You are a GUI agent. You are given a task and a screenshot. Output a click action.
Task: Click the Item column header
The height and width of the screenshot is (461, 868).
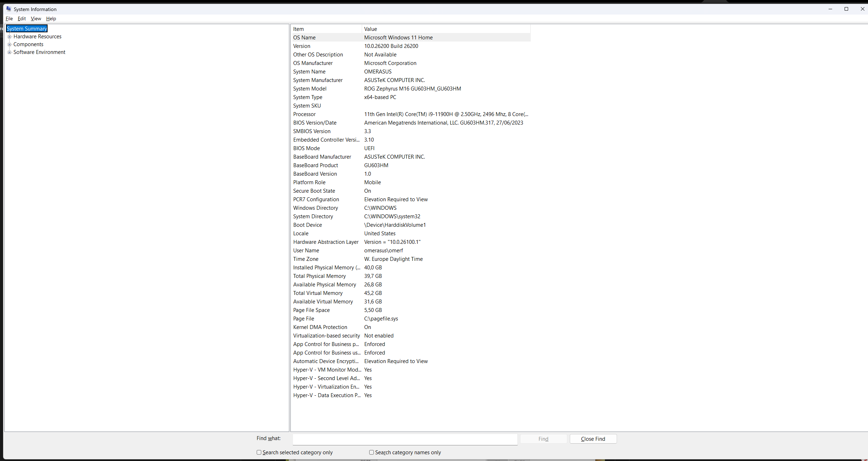coord(326,29)
